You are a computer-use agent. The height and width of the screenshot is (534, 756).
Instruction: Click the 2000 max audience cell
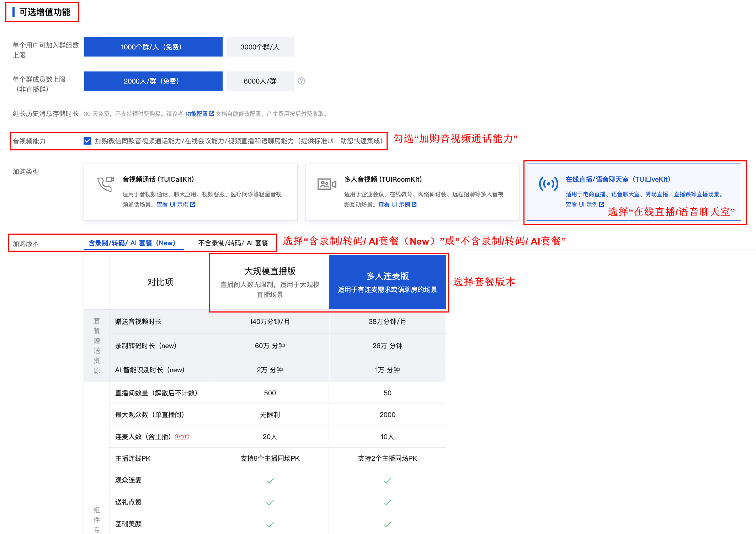tap(388, 415)
